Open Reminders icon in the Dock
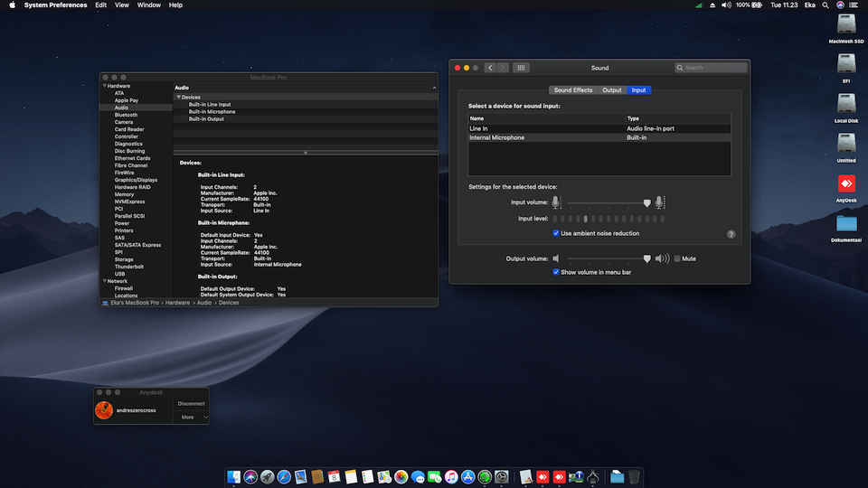Viewport: 868px width, 488px height. [368, 476]
